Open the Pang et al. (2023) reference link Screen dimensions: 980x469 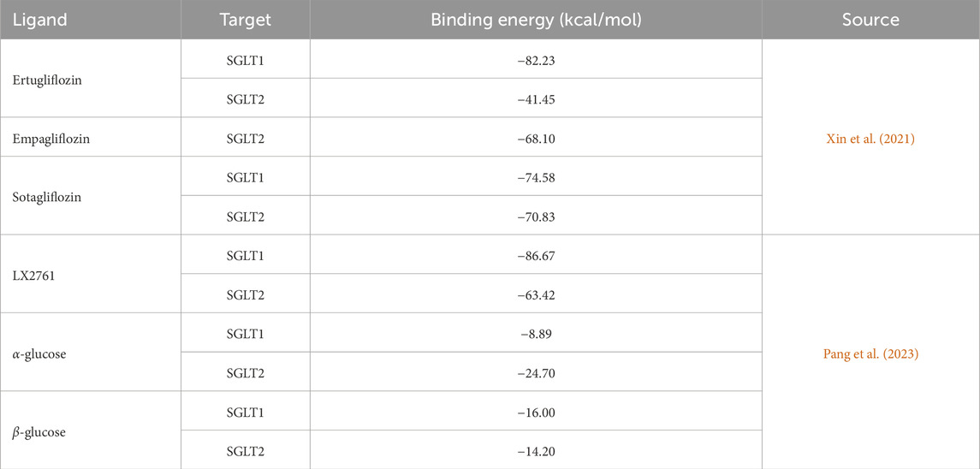[870, 353]
